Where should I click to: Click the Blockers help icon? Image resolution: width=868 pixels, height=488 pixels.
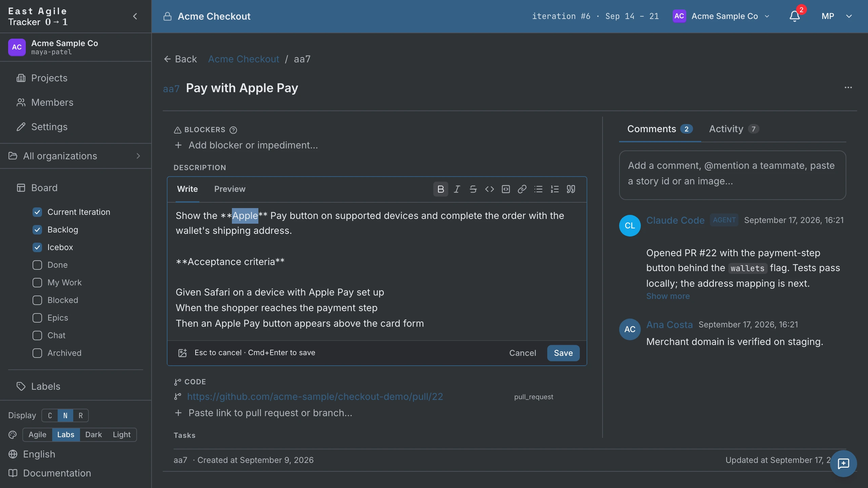click(x=233, y=130)
